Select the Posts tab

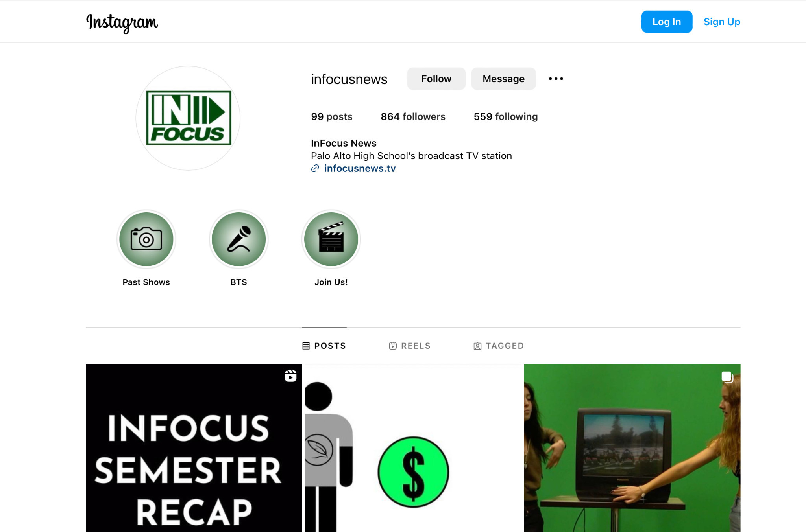point(324,346)
